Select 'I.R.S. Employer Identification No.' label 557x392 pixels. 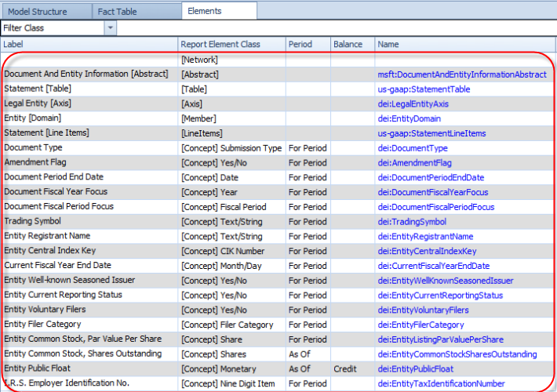click(x=67, y=383)
